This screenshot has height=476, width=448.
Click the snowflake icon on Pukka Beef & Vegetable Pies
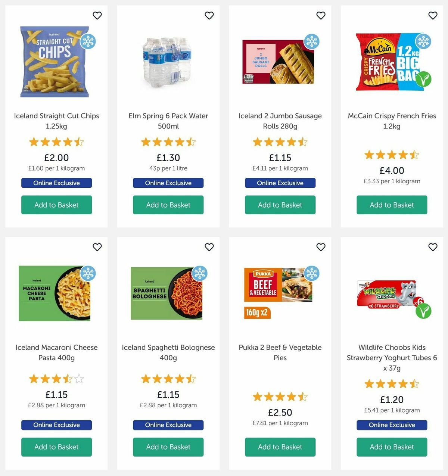[x=312, y=274]
